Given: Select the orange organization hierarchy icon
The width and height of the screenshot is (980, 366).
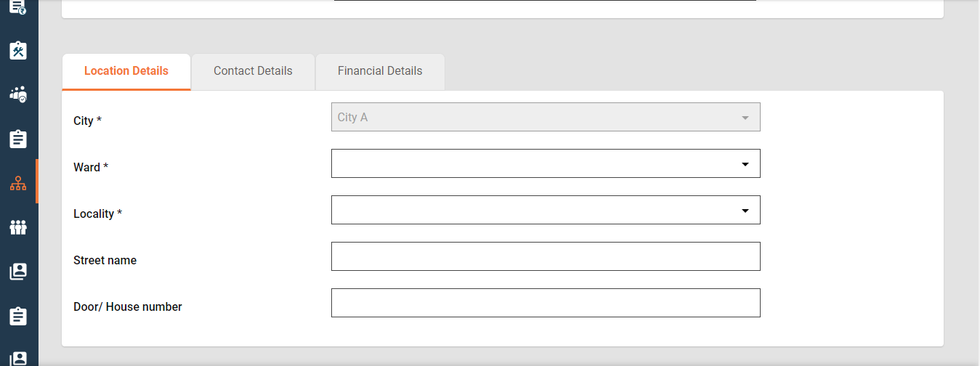Looking at the screenshot, I should [x=18, y=183].
